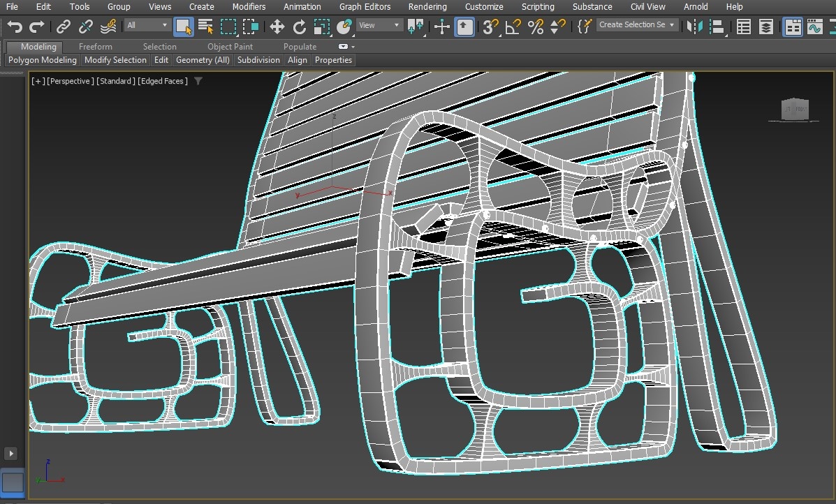Screen dimensions: 836x504
Task: Open the Layer Explorer stack icon
Action: [766, 27]
